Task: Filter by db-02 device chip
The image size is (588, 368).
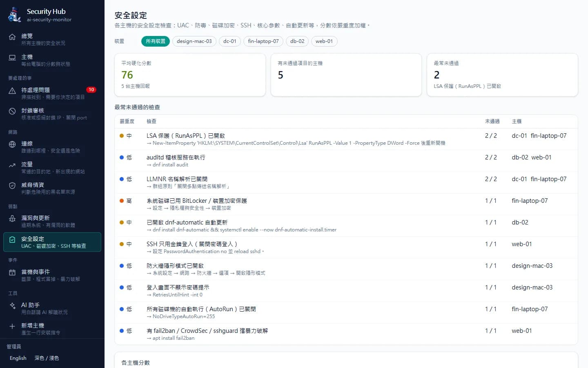Action: (x=297, y=41)
